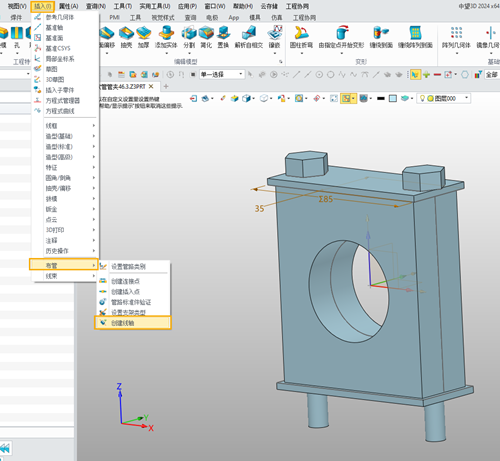The width and height of the screenshot is (500, 461).
Task: Click the red minus remove-from-selection icon
Action: 437,75
